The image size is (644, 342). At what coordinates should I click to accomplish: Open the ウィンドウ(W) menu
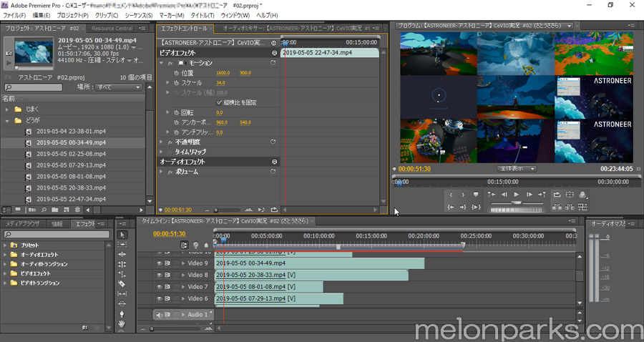pos(235,15)
